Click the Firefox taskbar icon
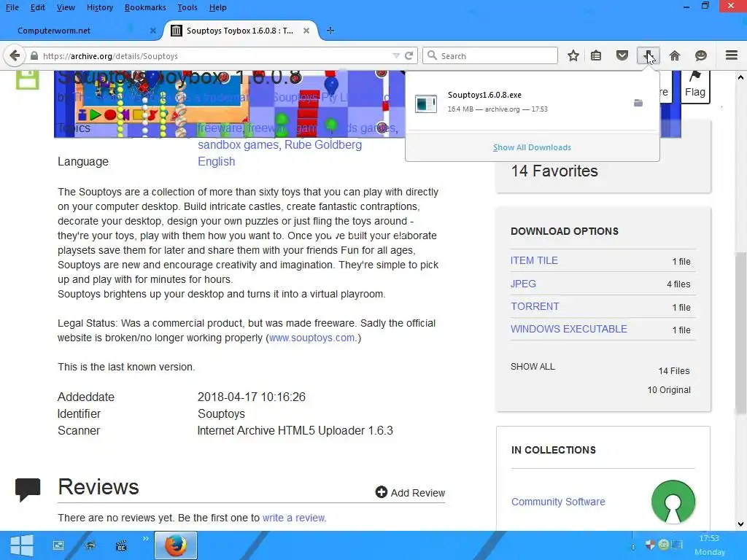This screenshot has width=747, height=560. pyautogui.click(x=175, y=545)
